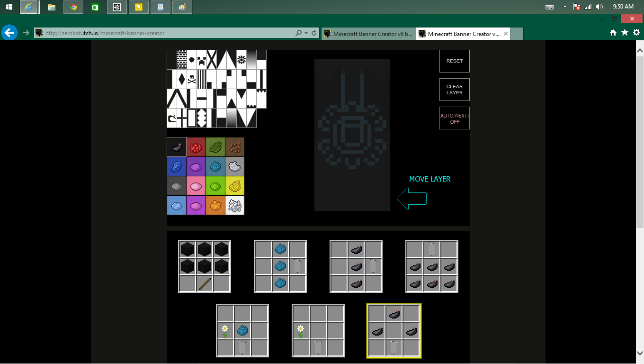Choose the solid black full-fill pattern
Viewport: 644px width, 364px height.
[172, 60]
